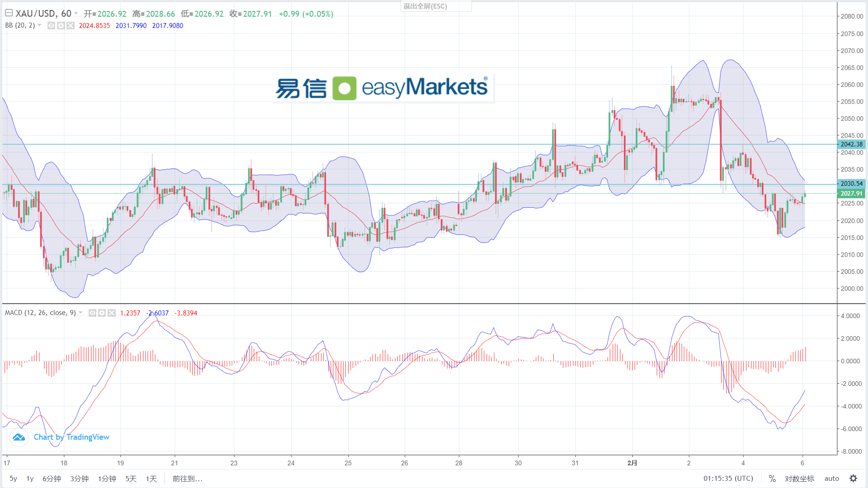Click the change value +0.99 (+0.05%)
Image resolution: width=868 pixels, height=488 pixels.
click(306, 14)
